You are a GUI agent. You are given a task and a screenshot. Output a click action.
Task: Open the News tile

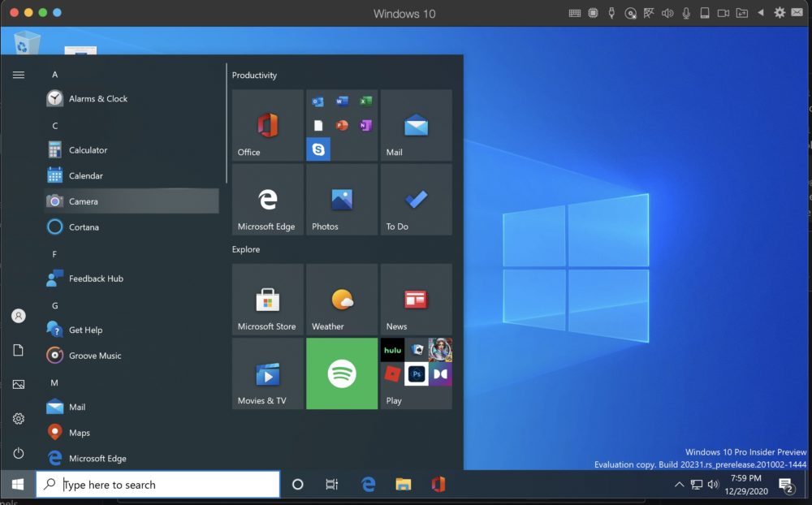[416, 300]
